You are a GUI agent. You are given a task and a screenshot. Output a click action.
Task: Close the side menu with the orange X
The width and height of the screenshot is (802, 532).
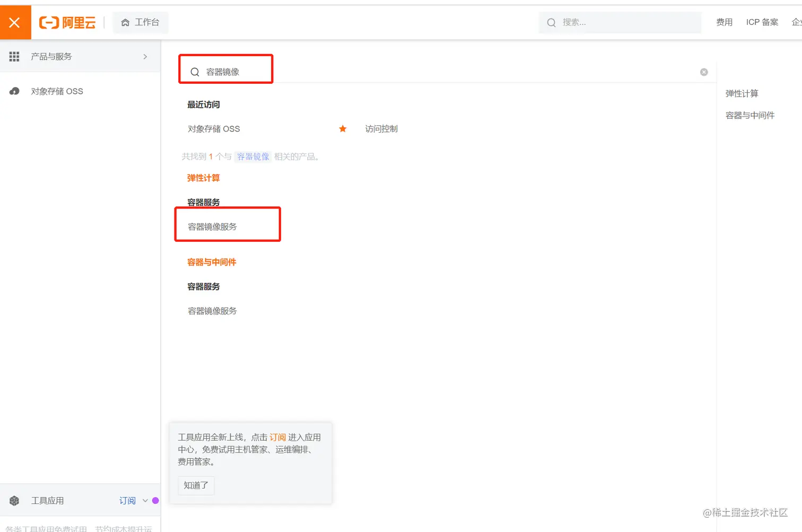coord(15,22)
